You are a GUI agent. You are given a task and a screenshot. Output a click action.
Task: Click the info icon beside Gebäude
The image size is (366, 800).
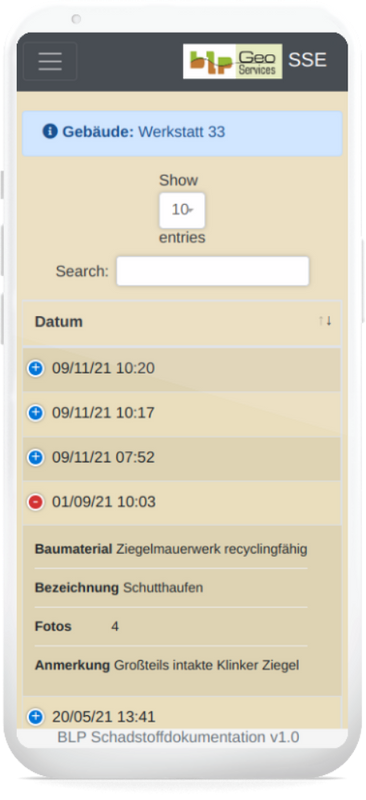tap(50, 132)
